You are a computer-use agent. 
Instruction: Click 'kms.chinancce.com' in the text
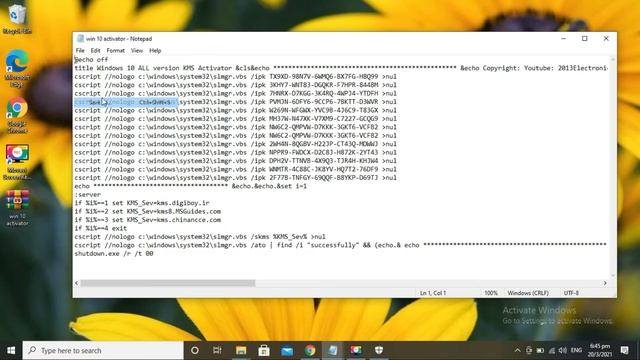pos(189,220)
